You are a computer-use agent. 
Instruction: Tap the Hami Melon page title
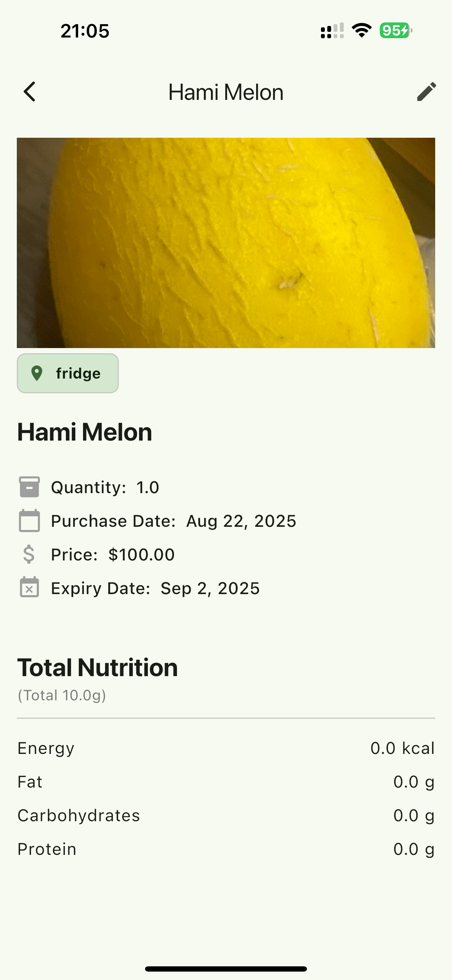(226, 92)
